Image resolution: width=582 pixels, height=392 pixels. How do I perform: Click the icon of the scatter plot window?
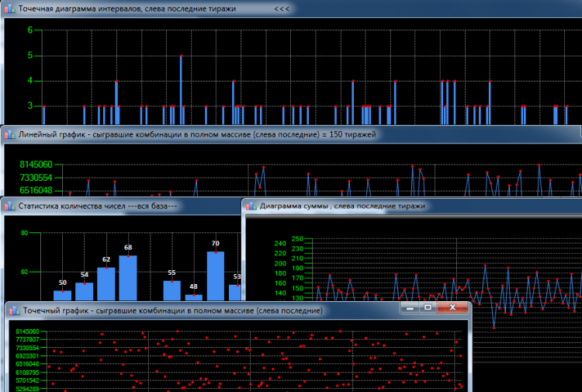(12, 310)
